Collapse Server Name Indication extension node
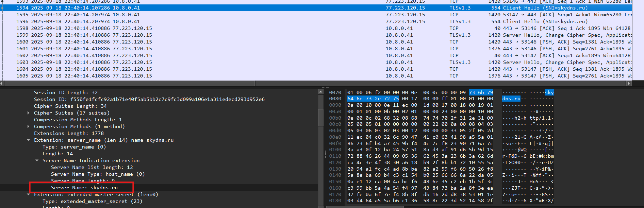The image size is (644, 208). click(x=37, y=160)
